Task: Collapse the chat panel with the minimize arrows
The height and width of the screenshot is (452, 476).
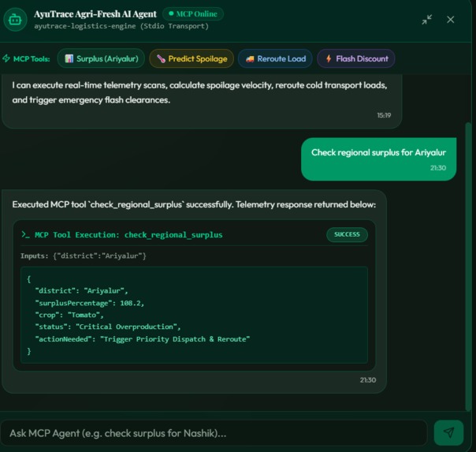Action: tap(427, 20)
